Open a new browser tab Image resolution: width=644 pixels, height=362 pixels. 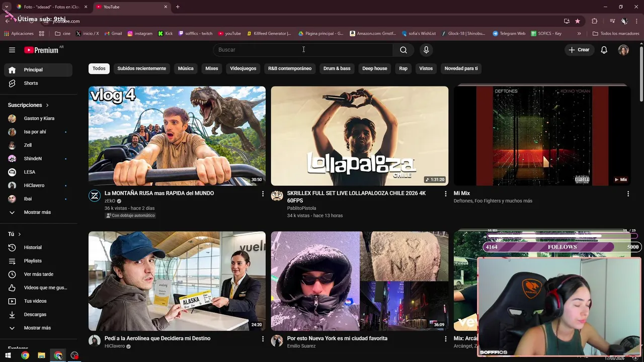pos(178,7)
